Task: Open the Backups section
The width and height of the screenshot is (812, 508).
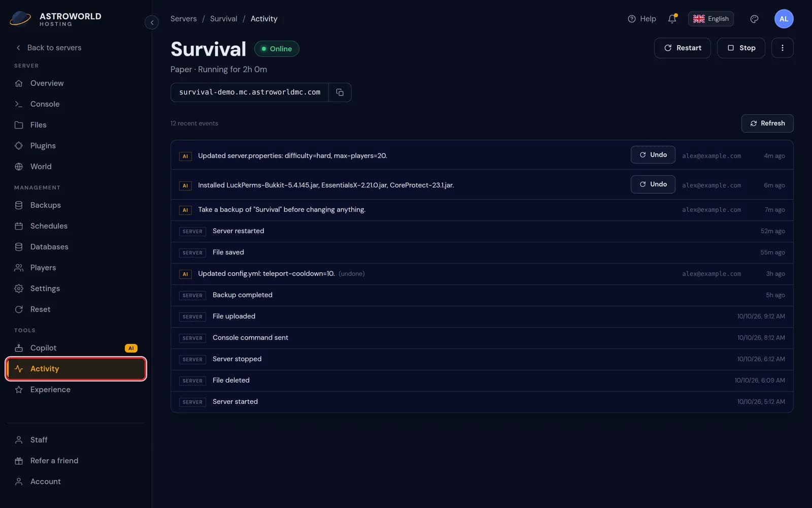Action: 76,205
